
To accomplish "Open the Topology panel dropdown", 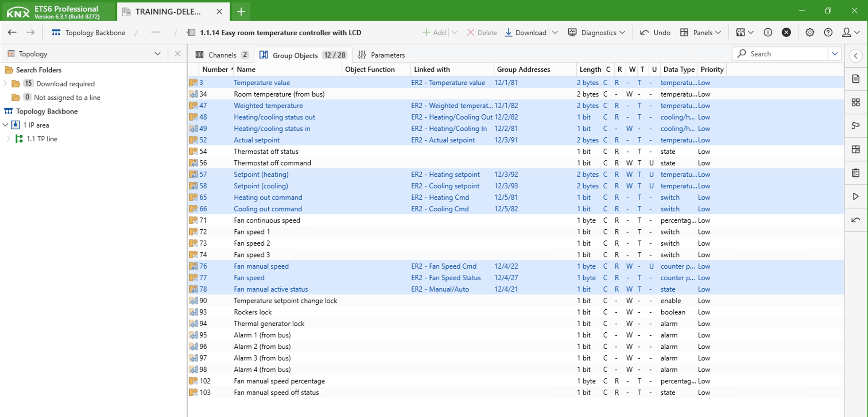I will tap(158, 54).
